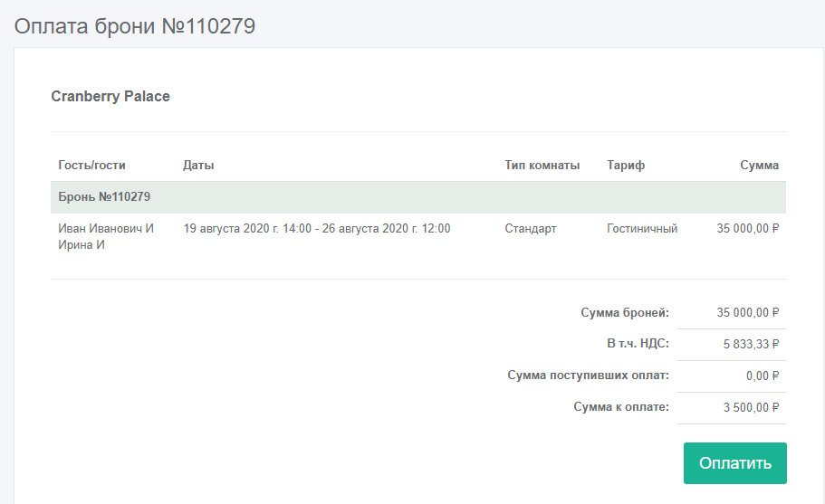Click guest name Иван Иванович И
The height and width of the screenshot is (504, 825).
pos(106,229)
